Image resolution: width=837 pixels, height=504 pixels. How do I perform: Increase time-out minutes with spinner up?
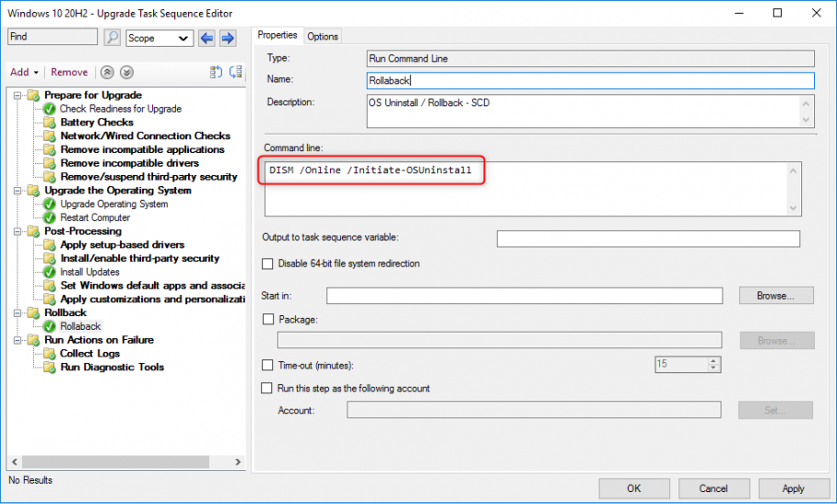click(713, 361)
